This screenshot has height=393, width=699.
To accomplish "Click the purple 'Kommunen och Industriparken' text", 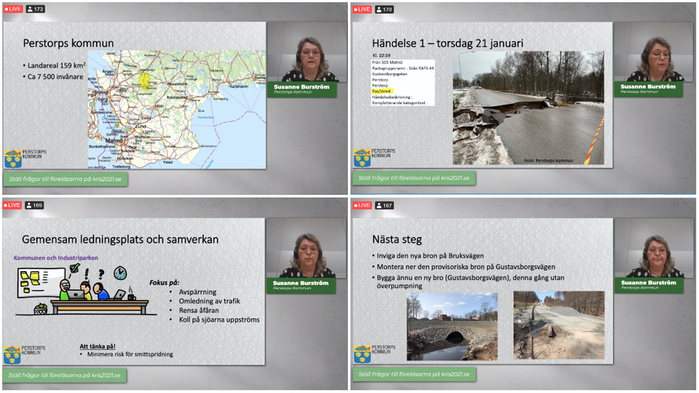I will (56, 258).
